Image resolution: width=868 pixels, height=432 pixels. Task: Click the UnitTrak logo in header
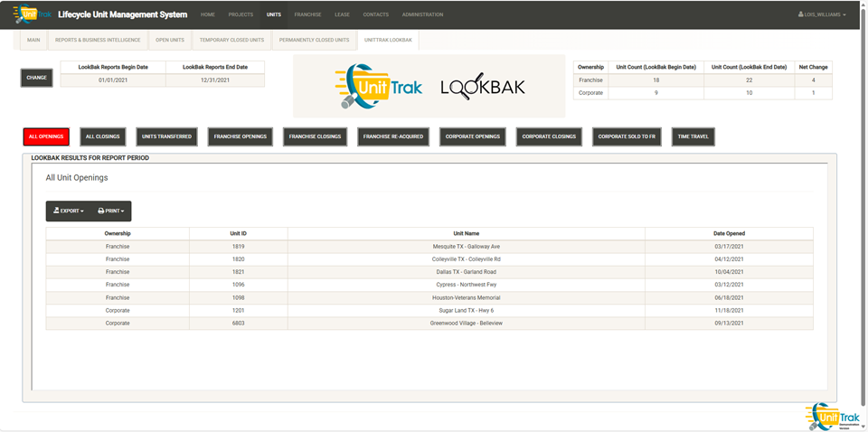[33, 14]
